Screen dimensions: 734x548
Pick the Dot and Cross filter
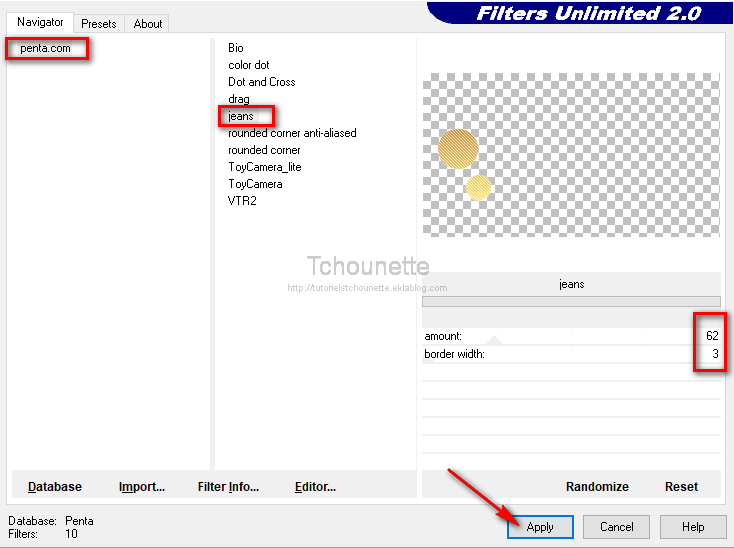click(x=261, y=82)
